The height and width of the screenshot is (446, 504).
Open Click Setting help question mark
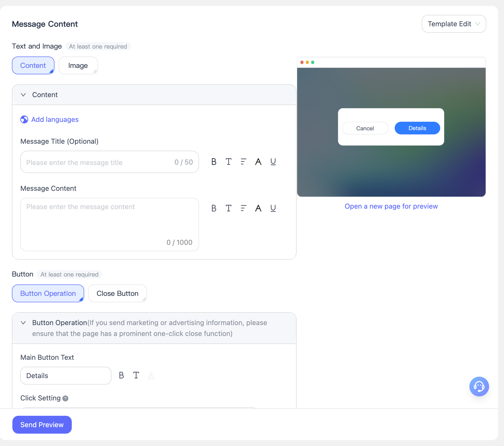[x=65, y=398]
